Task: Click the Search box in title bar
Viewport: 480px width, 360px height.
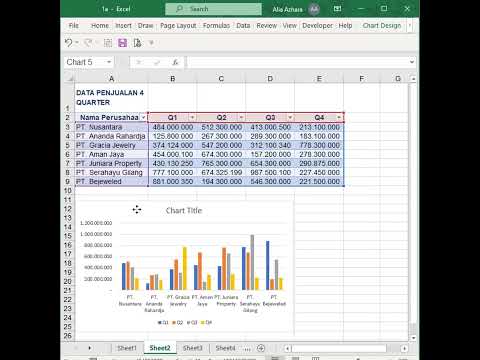Action: (x=213, y=9)
